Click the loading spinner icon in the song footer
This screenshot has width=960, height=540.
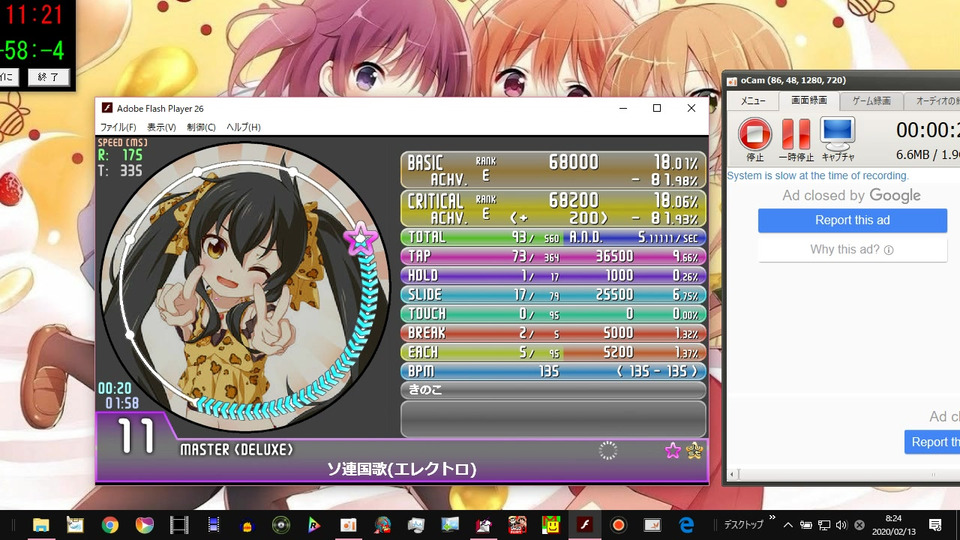point(607,451)
